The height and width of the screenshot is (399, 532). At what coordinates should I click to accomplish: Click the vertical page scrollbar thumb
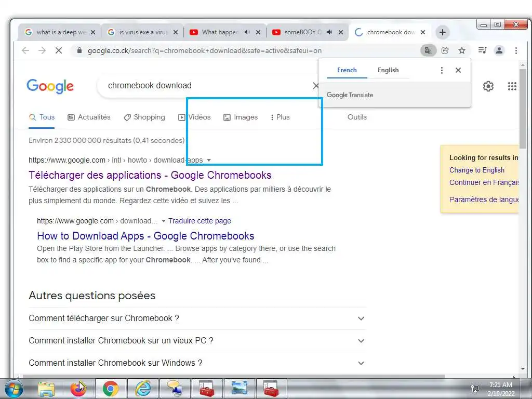tap(523, 109)
